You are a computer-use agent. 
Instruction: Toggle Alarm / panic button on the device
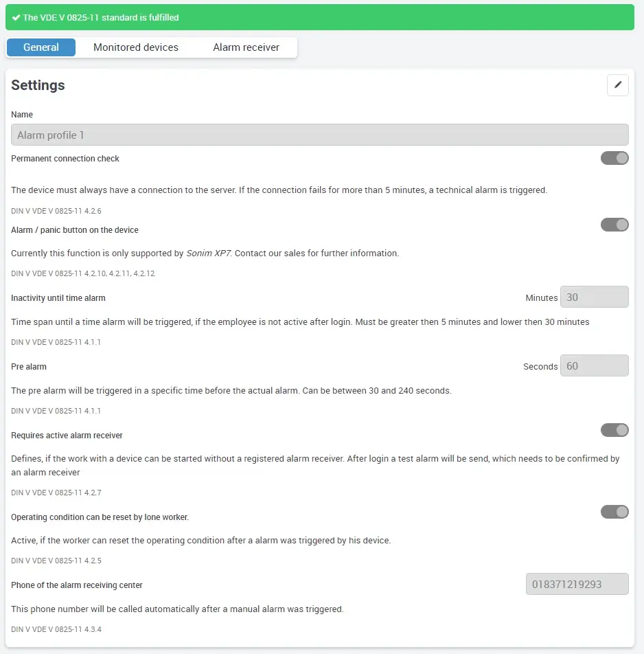(614, 225)
